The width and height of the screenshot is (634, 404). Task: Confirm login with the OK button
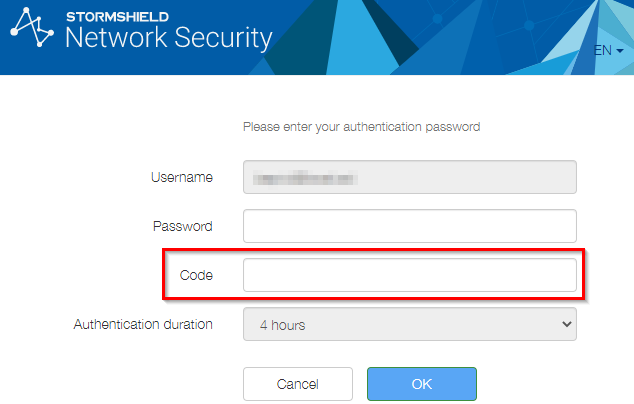pos(421,384)
